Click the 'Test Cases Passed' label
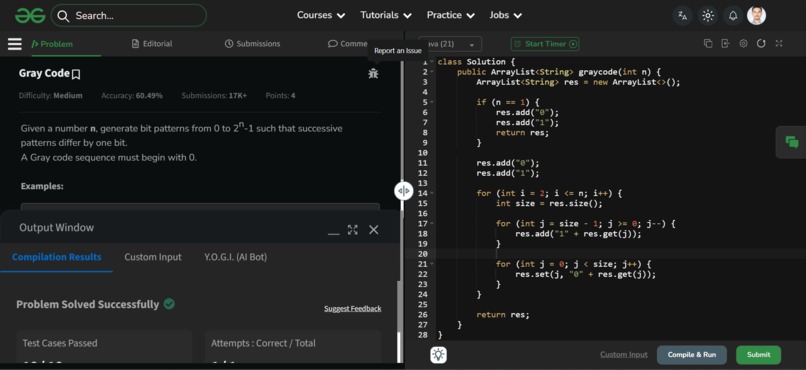Viewport: 806px width, 370px height. pyautogui.click(x=60, y=343)
